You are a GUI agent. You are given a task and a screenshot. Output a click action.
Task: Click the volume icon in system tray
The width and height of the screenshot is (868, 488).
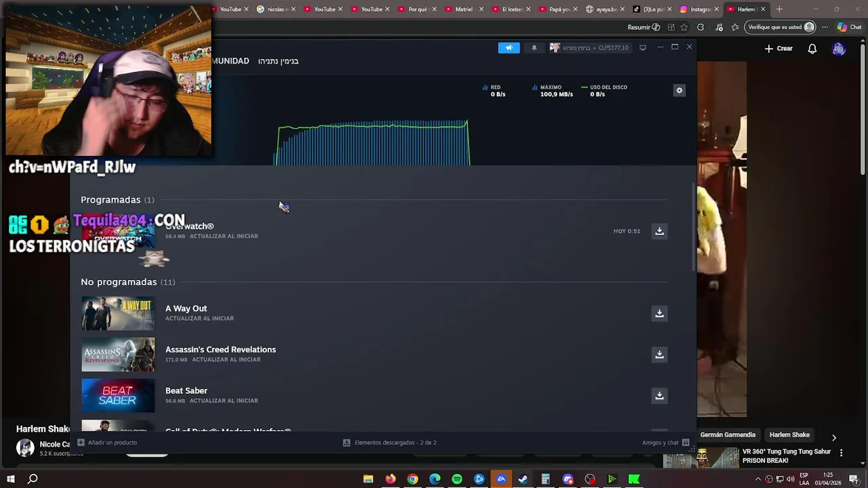pos(791,479)
